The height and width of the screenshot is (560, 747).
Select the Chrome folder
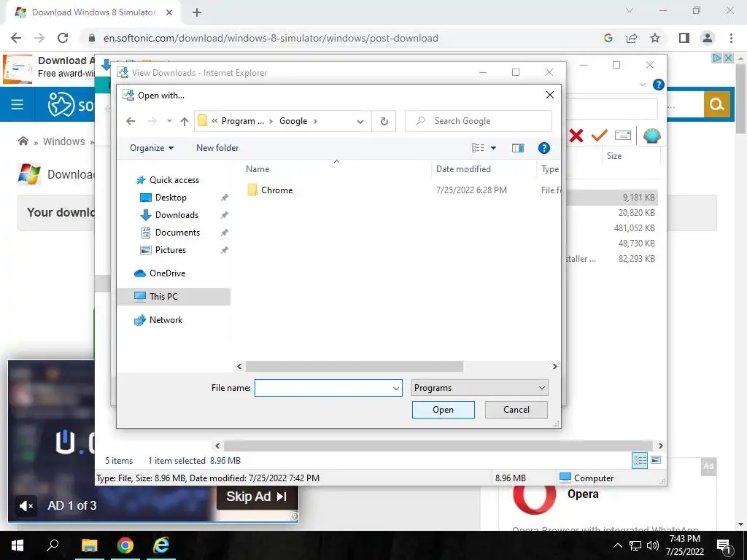(276, 190)
